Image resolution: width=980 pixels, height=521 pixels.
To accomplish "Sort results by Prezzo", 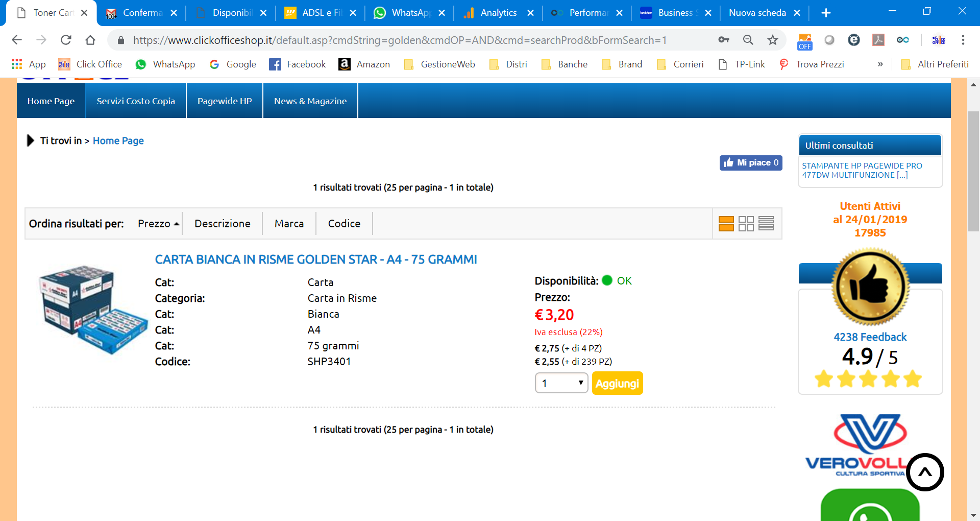I will 158,224.
